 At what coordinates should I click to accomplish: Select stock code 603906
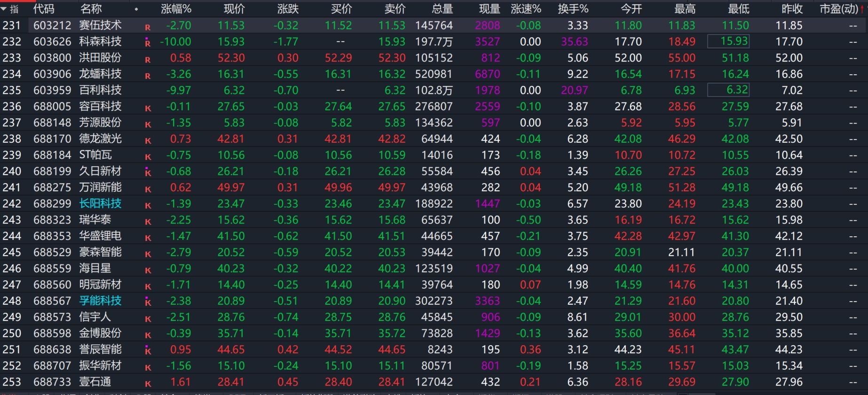pyautogui.click(x=52, y=74)
